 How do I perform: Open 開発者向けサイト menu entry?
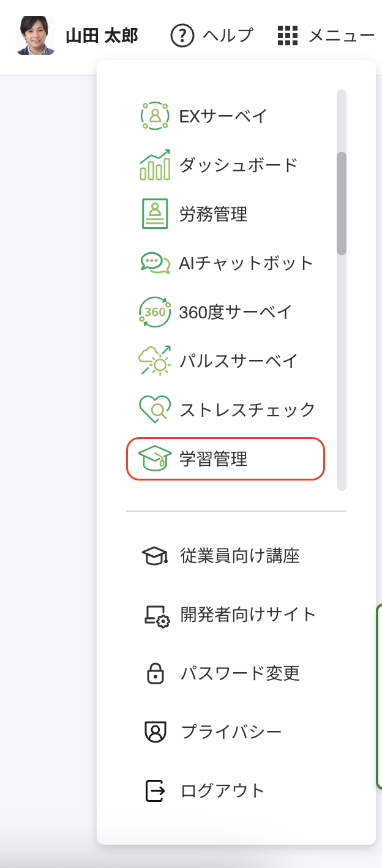tap(248, 614)
